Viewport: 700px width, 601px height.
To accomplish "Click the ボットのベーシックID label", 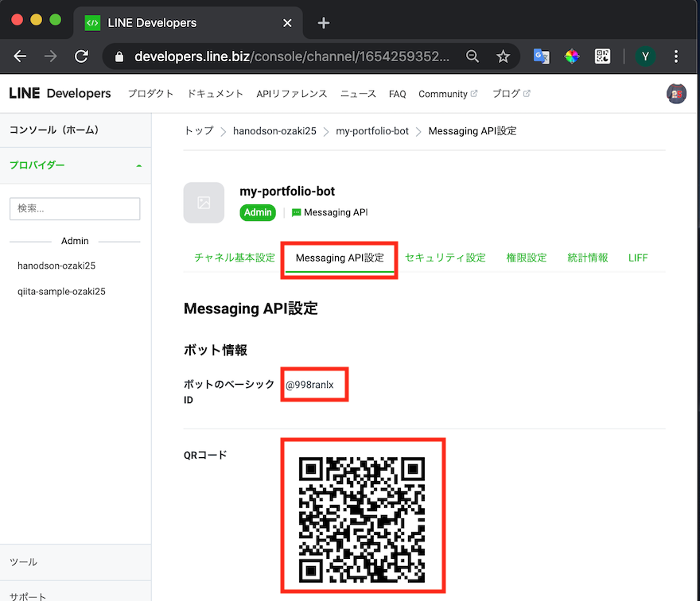I will pyautogui.click(x=228, y=392).
